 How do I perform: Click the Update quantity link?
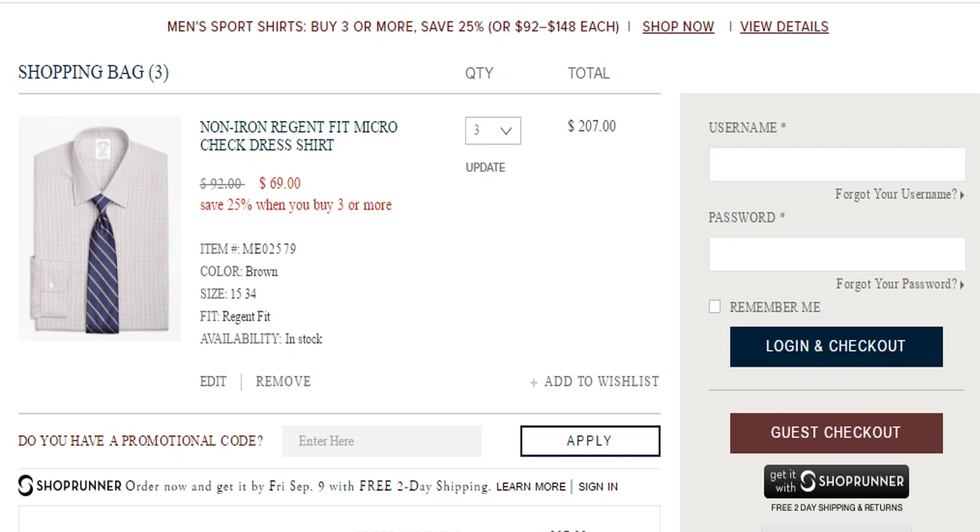486,168
